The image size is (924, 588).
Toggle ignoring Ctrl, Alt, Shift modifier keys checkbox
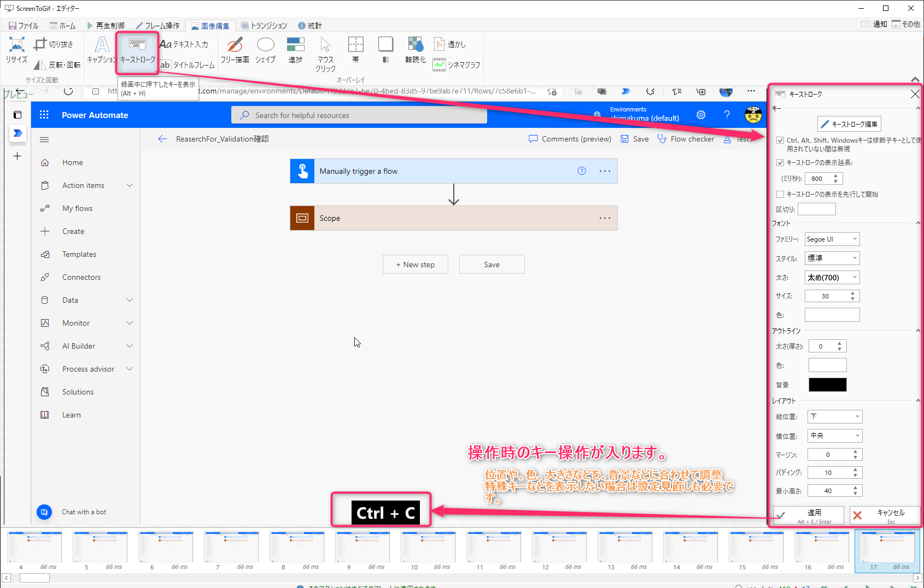click(x=780, y=140)
